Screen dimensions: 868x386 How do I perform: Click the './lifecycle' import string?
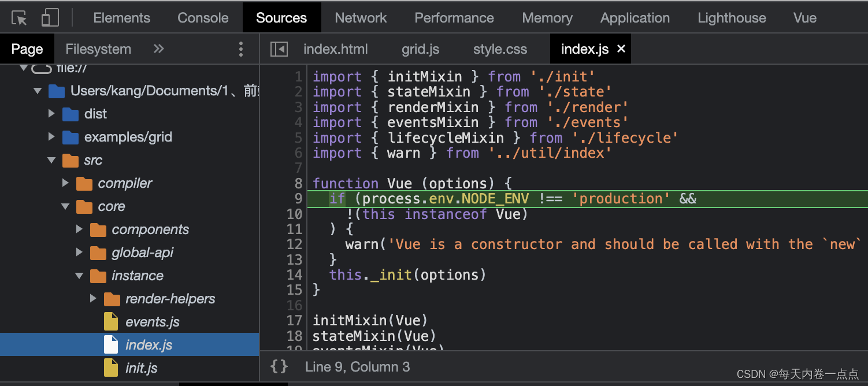(x=625, y=138)
